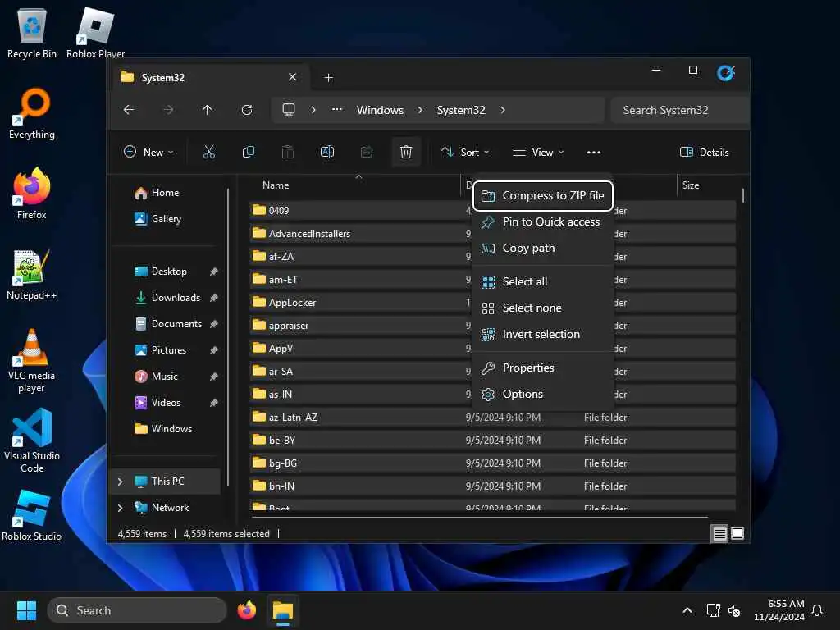Open Firefox from the taskbar
Screen dimensions: 840x630
tap(246, 610)
